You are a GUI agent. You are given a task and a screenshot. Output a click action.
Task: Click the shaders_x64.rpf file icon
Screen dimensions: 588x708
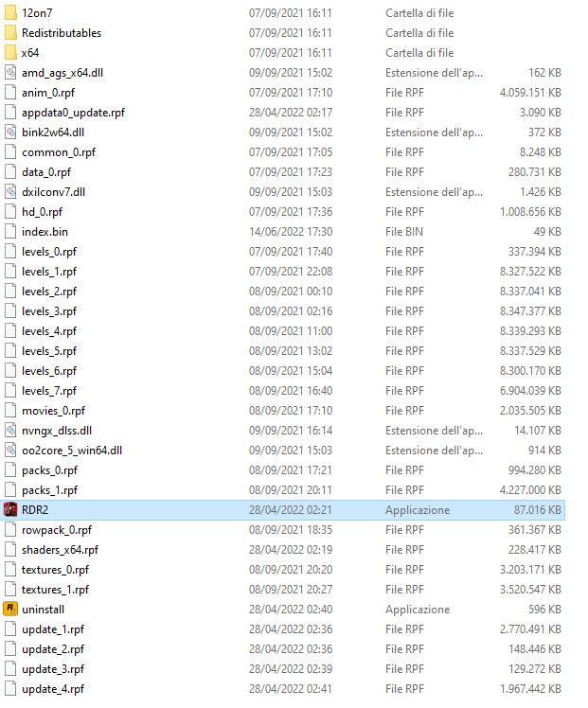tap(10, 549)
